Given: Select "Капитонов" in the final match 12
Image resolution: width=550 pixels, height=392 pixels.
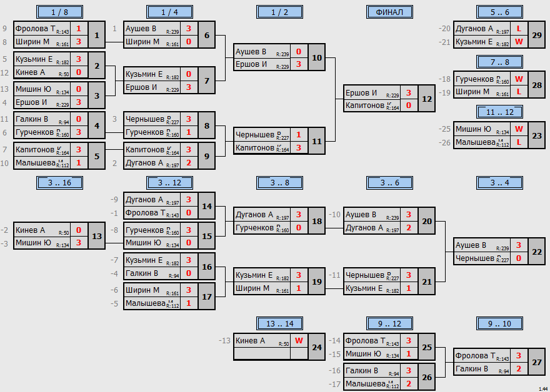Looking at the screenshot, I should coord(365,105).
